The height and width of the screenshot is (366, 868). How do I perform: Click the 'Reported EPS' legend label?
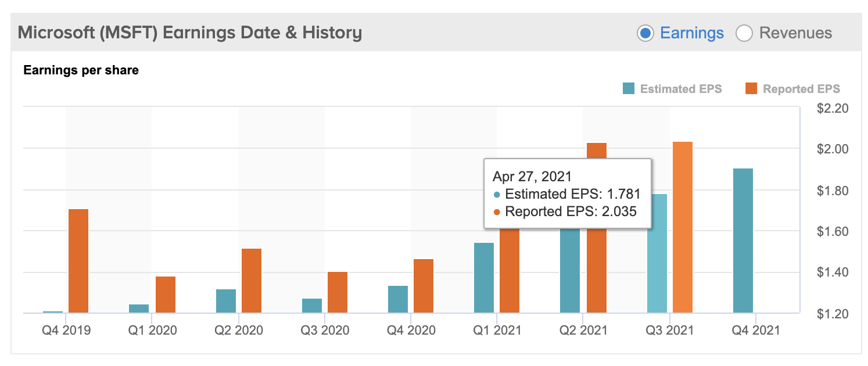802,89
